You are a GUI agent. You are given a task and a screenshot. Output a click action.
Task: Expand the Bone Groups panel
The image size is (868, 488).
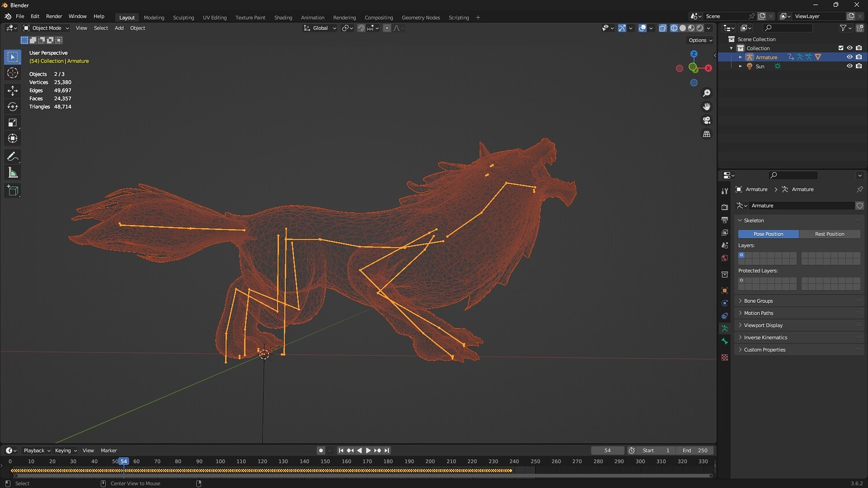(800, 301)
